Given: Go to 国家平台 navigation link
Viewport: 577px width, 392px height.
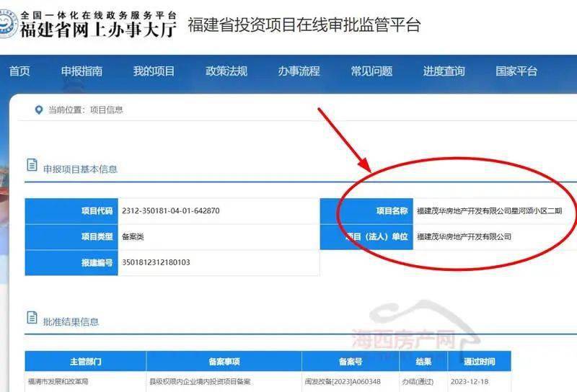Looking at the screenshot, I should coord(516,71).
